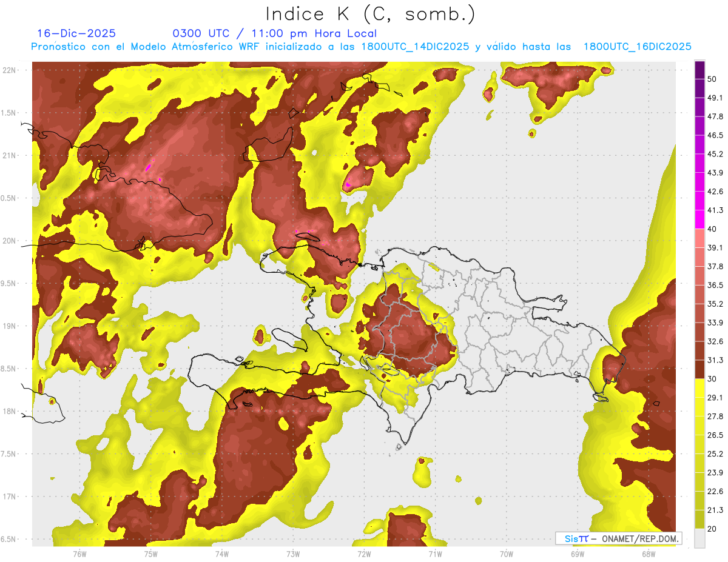Select the colorbar value "26.5"
Screen dimensions: 728x562
click(715, 435)
